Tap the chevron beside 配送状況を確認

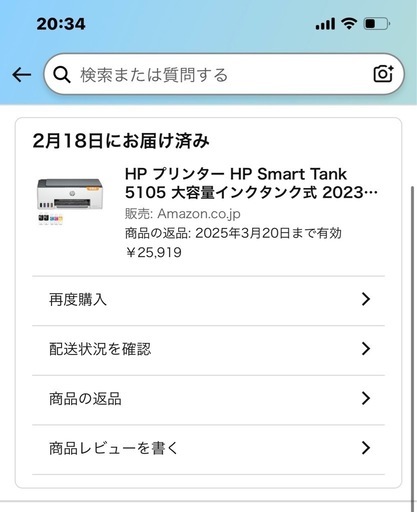pyautogui.click(x=366, y=349)
